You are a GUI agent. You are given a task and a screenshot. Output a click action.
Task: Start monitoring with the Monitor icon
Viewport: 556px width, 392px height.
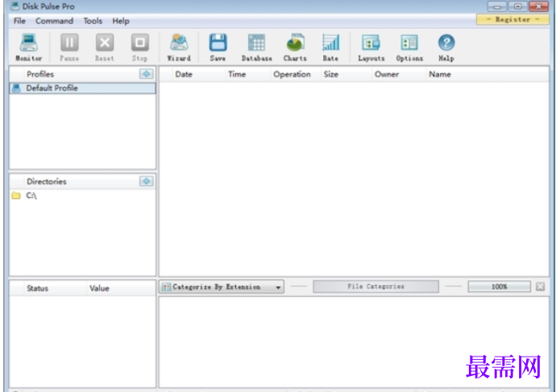pos(29,47)
